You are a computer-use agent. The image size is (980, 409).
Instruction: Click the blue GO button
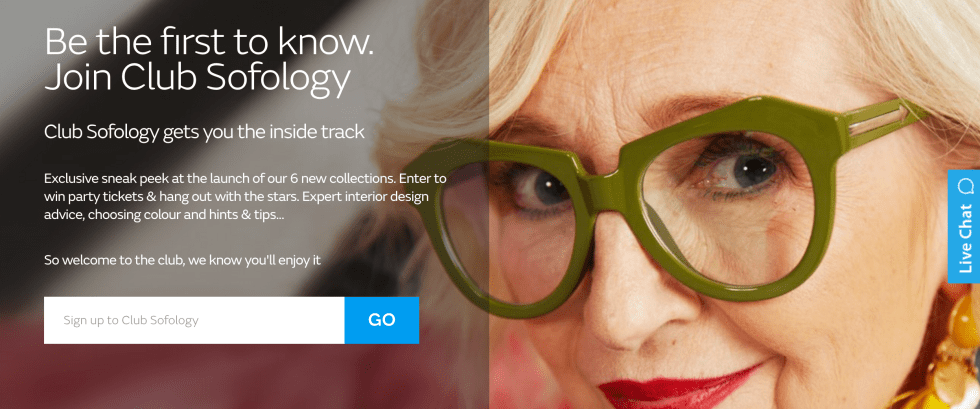tap(381, 320)
